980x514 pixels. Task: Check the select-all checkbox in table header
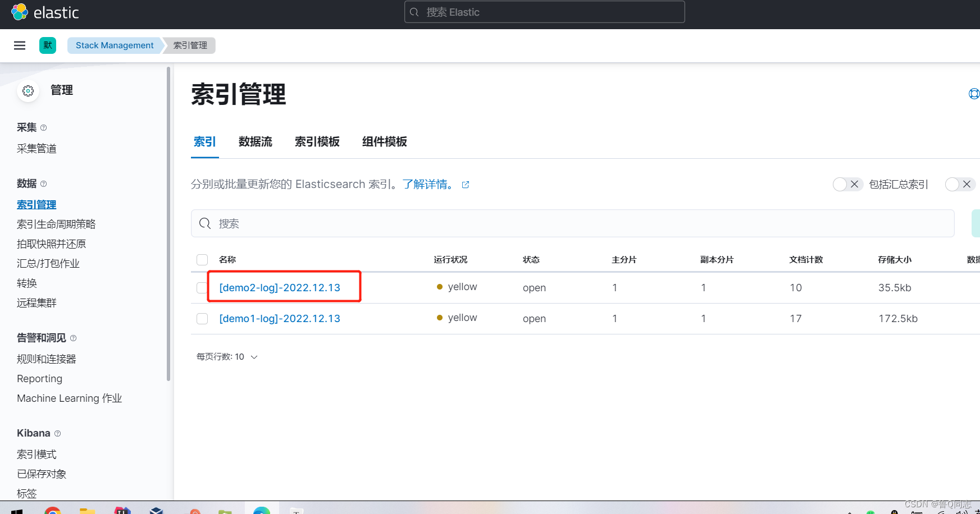click(x=202, y=260)
